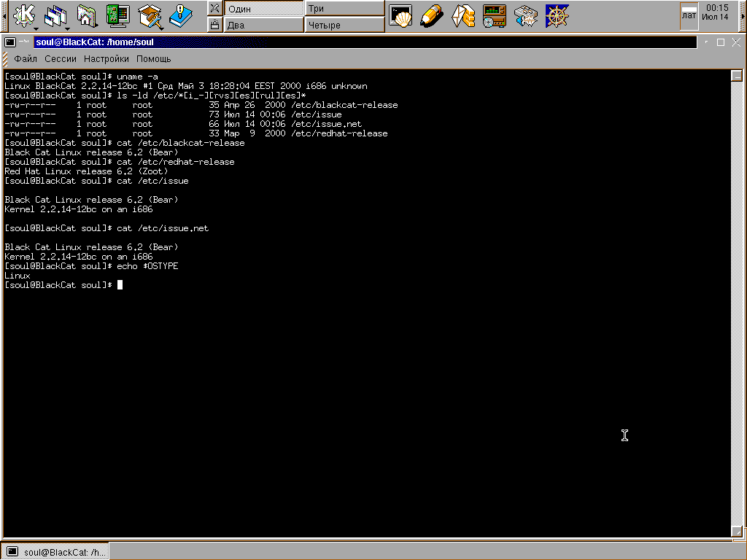Viewport: 747px width, 560px height.
Task: Switch to virtual desktop Три
Action: [344, 9]
